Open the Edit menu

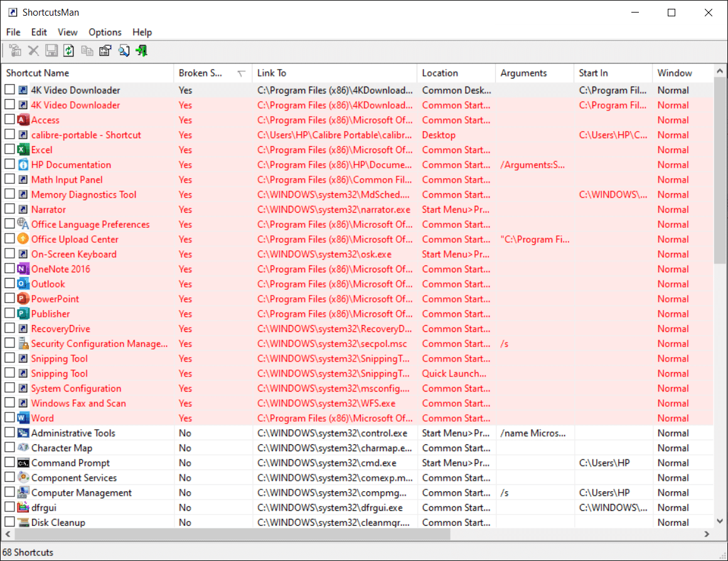point(39,32)
